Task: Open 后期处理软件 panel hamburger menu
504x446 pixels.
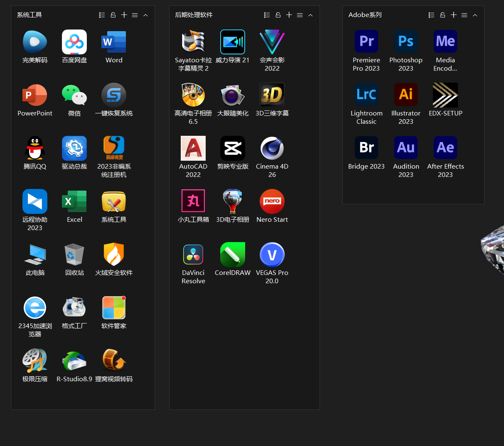Action: coord(300,15)
